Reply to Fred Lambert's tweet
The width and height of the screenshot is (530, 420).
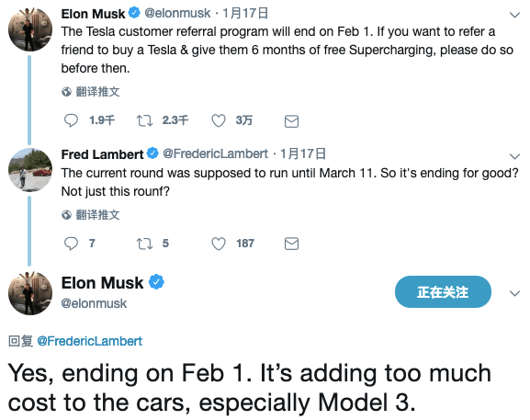coord(71,244)
